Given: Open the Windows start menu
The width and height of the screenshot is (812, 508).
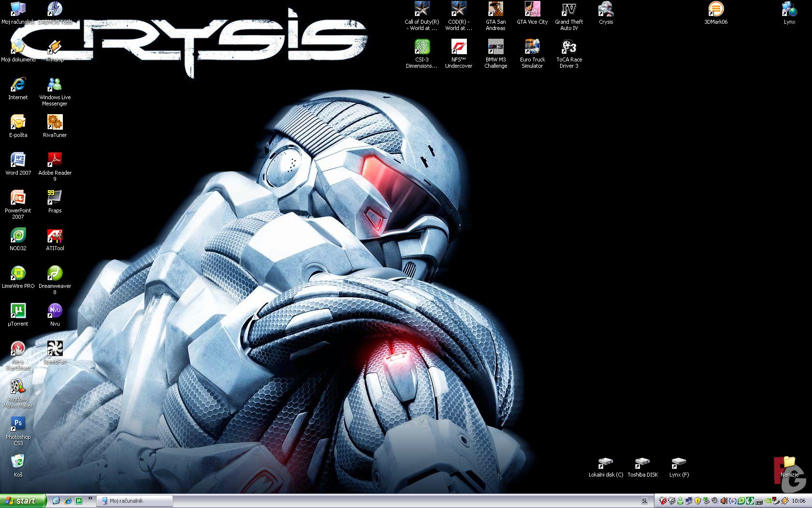Looking at the screenshot, I should point(23,501).
